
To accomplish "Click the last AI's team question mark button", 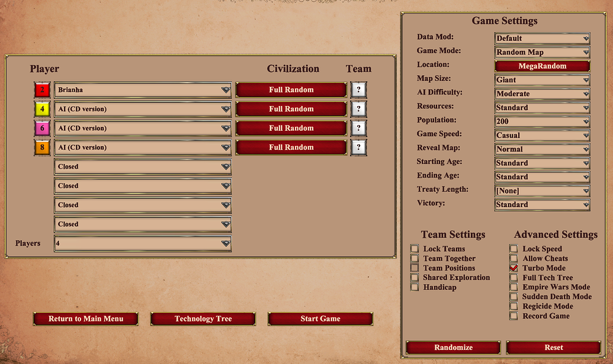I will pos(359,147).
